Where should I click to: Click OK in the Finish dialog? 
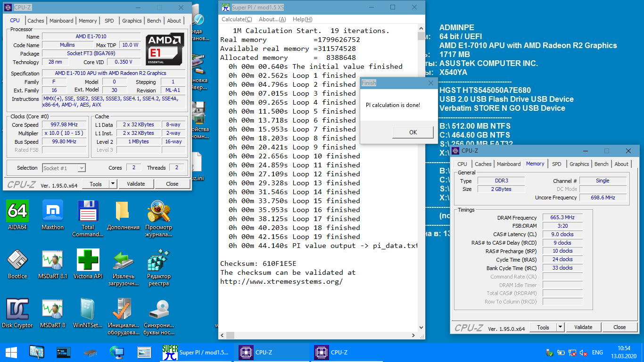point(413,132)
